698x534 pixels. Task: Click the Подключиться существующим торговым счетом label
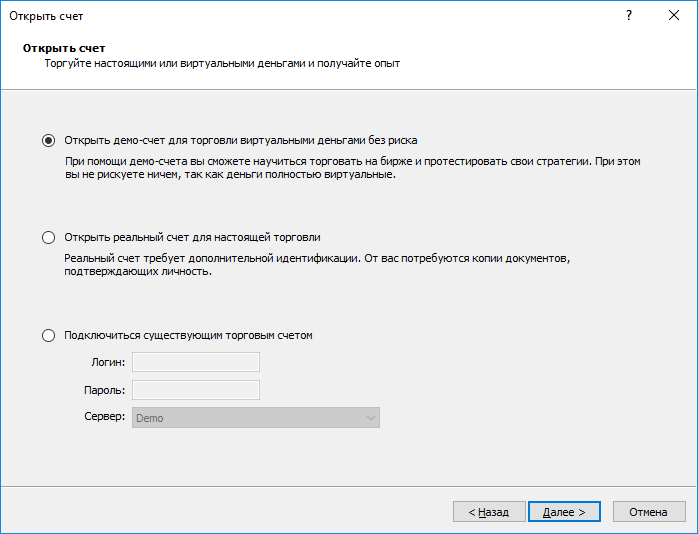pos(188,335)
